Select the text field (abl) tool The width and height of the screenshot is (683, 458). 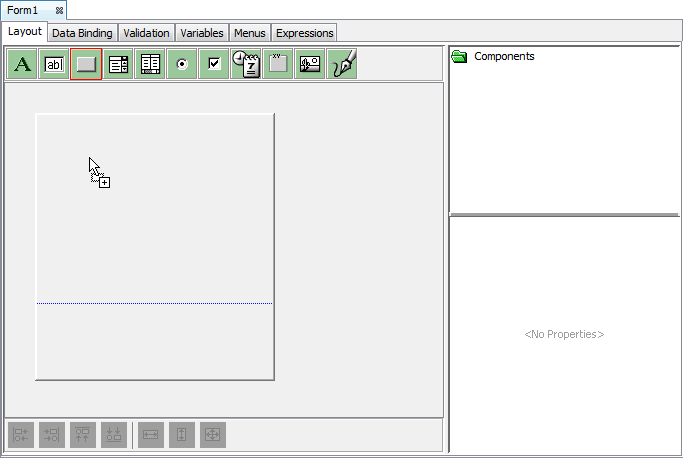(55, 64)
